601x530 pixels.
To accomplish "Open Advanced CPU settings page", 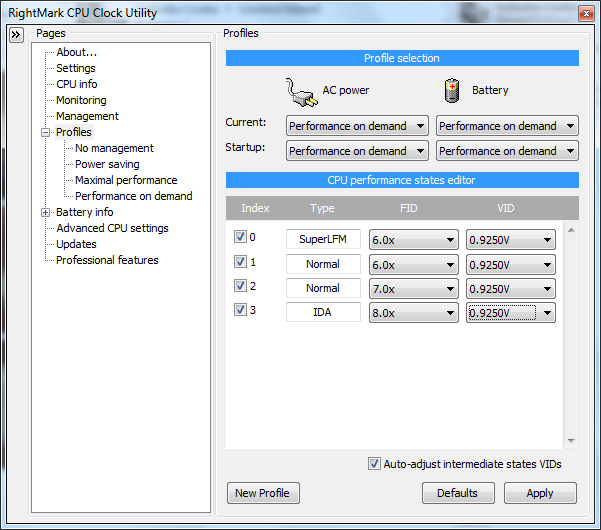I will pyautogui.click(x=112, y=228).
